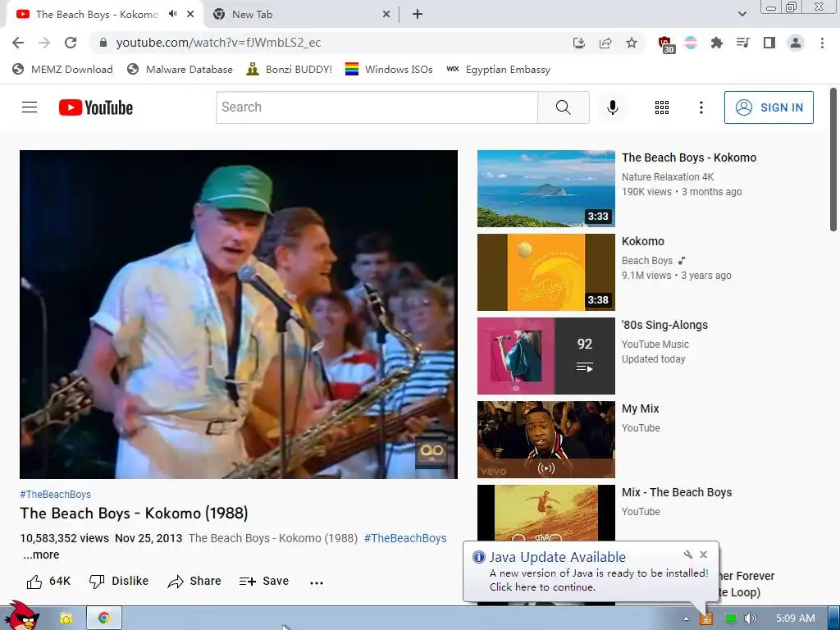Open more actions ellipsis under video
840x630 pixels.
point(317,582)
